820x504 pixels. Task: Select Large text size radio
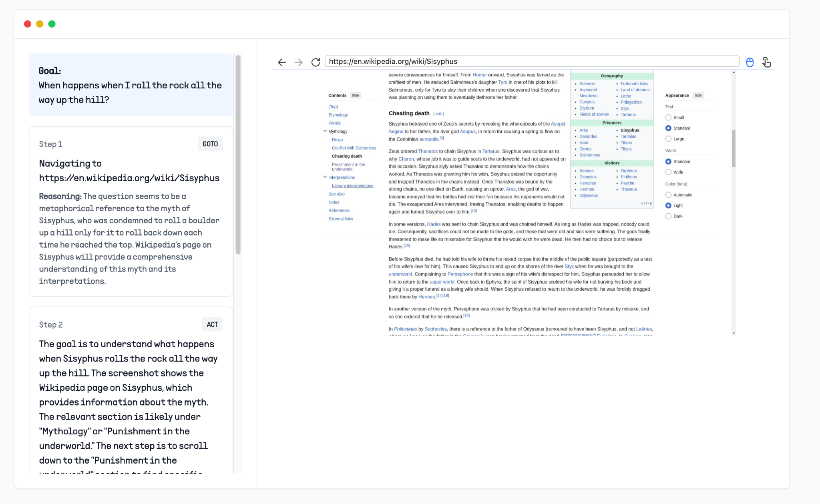tap(668, 139)
